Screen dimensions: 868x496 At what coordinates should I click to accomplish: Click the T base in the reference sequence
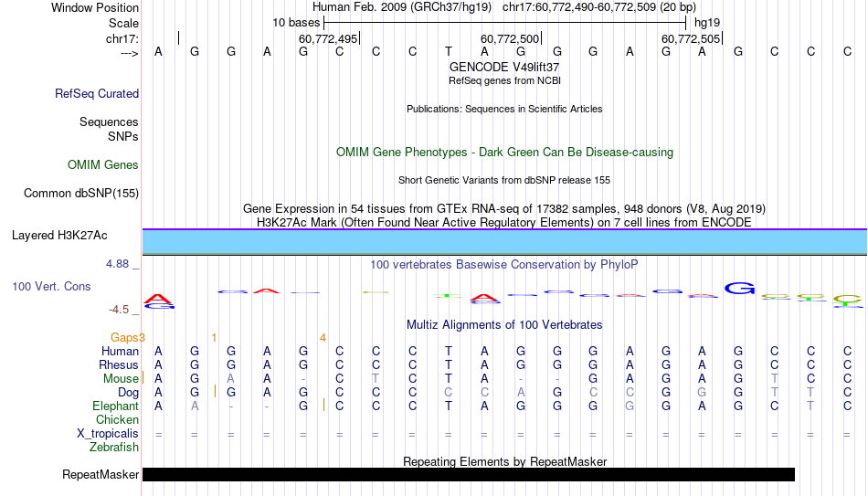tap(449, 52)
